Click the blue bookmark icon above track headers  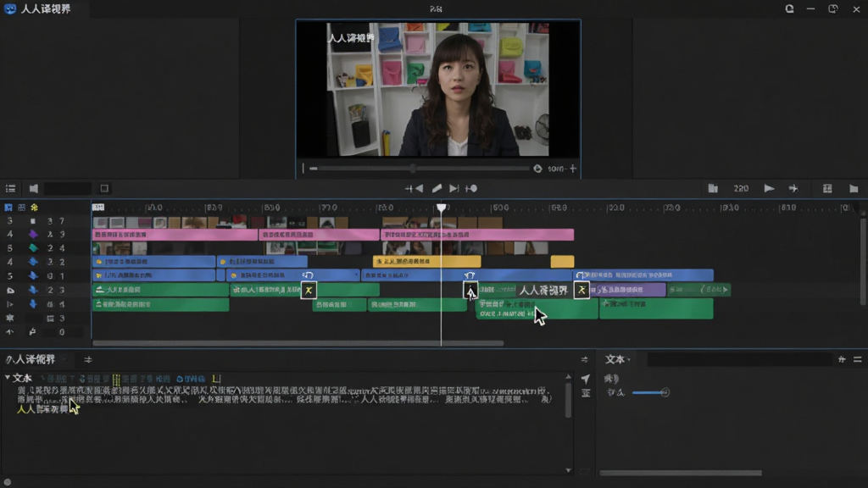pos(8,208)
